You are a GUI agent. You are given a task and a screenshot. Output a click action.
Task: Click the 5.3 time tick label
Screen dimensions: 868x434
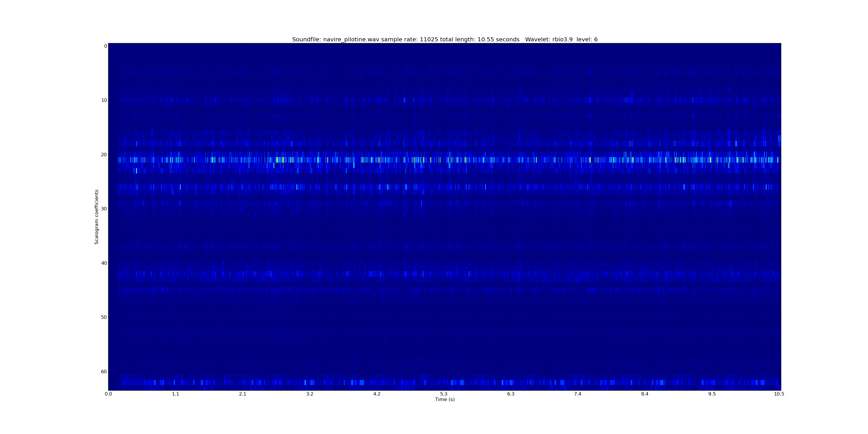tap(444, 394)
